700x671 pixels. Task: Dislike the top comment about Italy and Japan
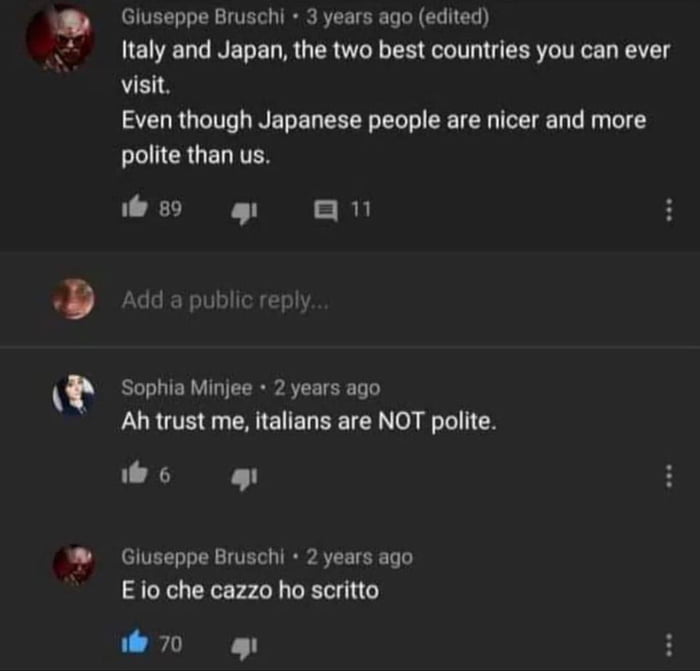[244, 213]
